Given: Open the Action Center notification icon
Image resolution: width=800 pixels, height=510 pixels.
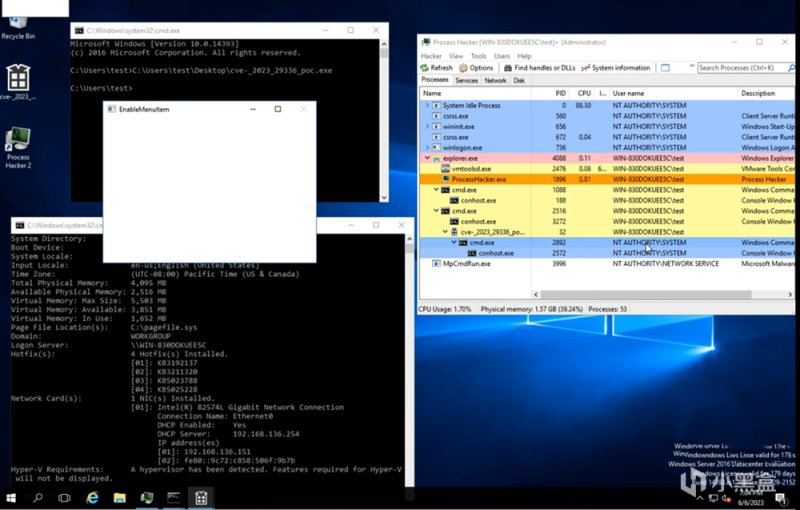Looking at the screenshot, I should point(780,498).
